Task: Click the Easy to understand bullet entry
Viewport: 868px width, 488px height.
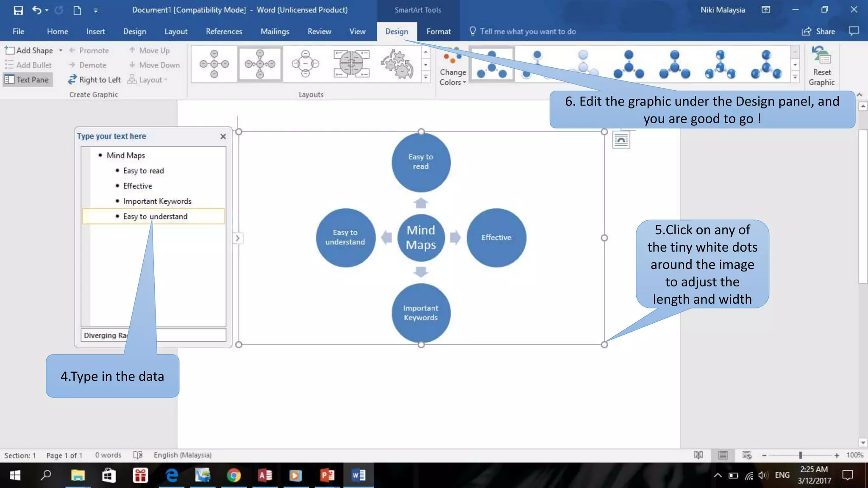Action: coord(155,216)
